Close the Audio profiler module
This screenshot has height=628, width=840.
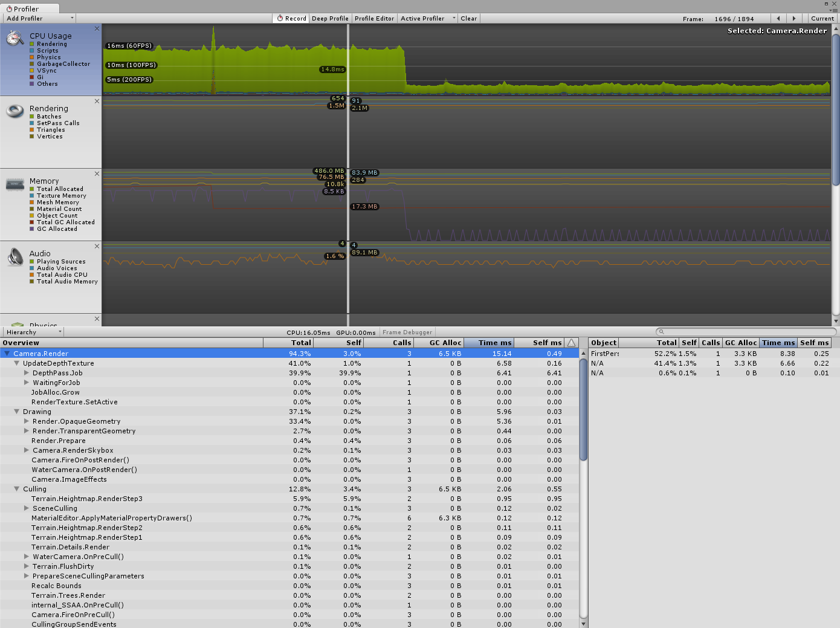click(x=97, y=246)
